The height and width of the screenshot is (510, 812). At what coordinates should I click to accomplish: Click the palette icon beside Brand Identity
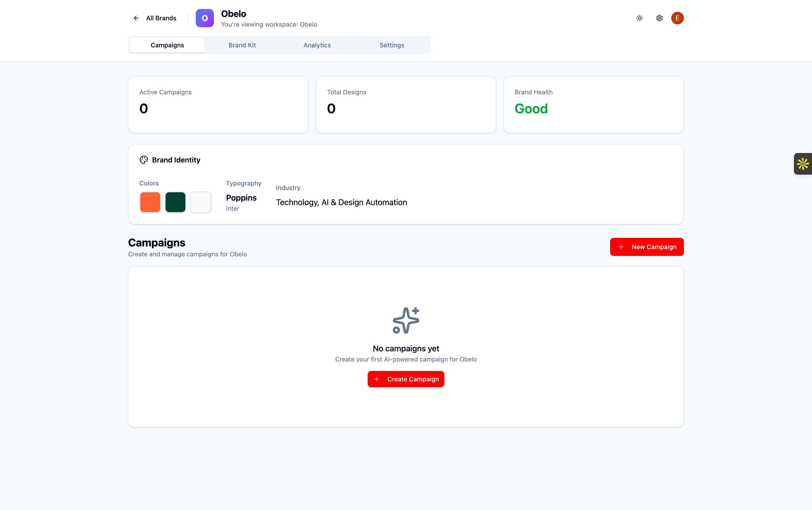[144, 160]
